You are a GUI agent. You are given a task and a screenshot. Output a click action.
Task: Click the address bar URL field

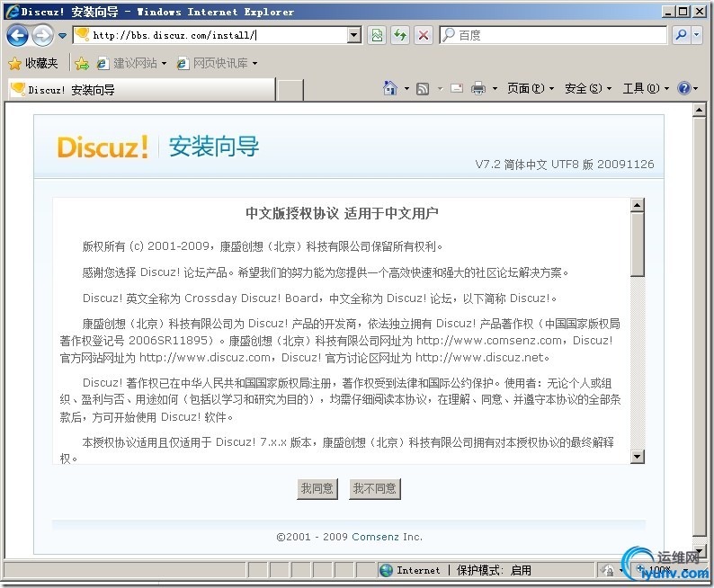[210, 35]
